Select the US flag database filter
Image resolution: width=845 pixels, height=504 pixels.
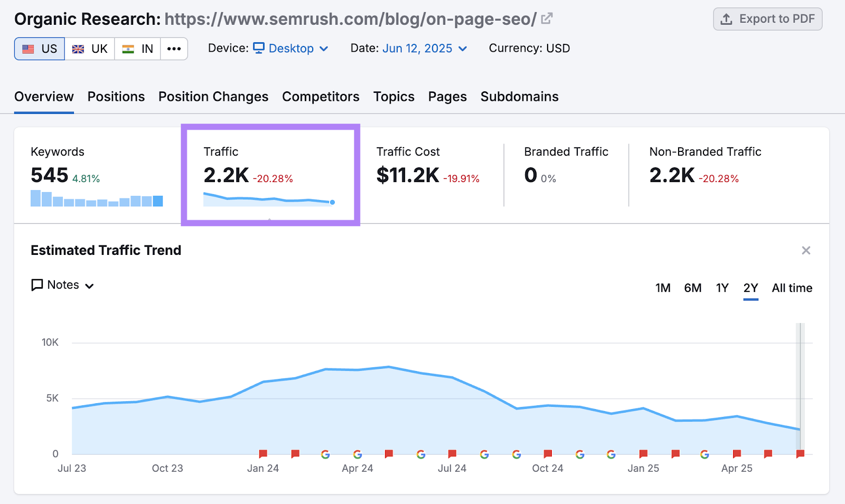coord(39,48)
